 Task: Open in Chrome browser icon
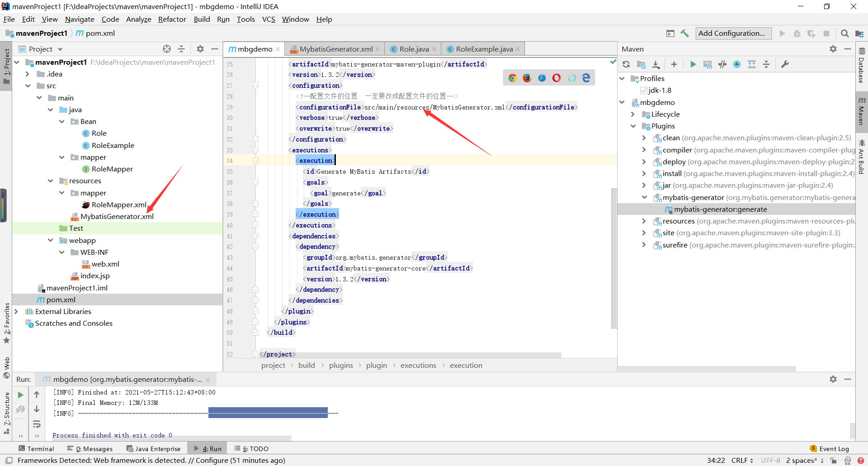click(x=512, y=78)
